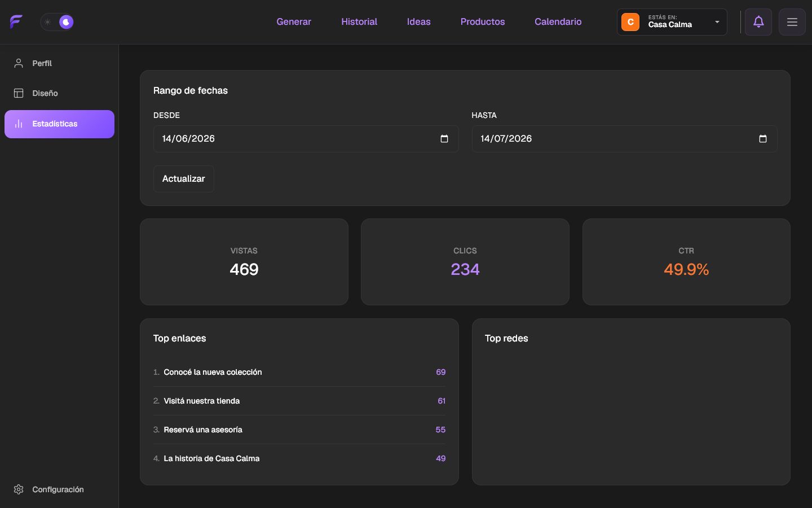Go to the Generar tab

[294, 22]
